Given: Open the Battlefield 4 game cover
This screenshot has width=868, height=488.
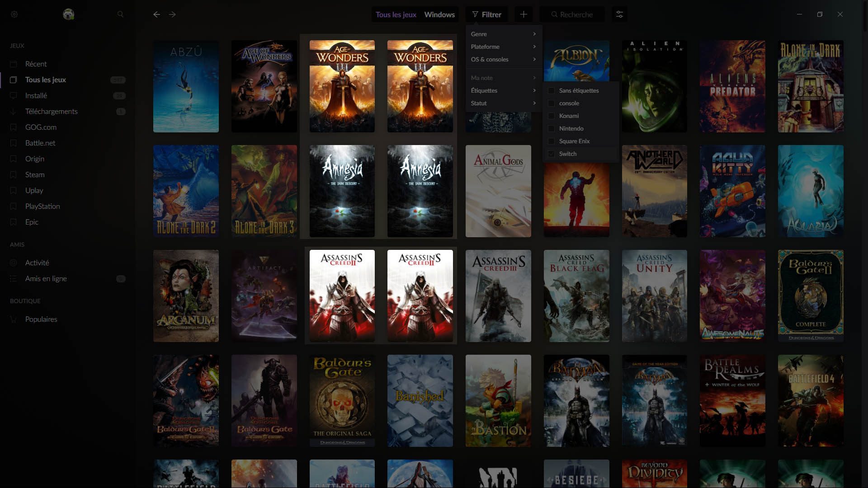Looking at the screenshot, I should (811, 401).
